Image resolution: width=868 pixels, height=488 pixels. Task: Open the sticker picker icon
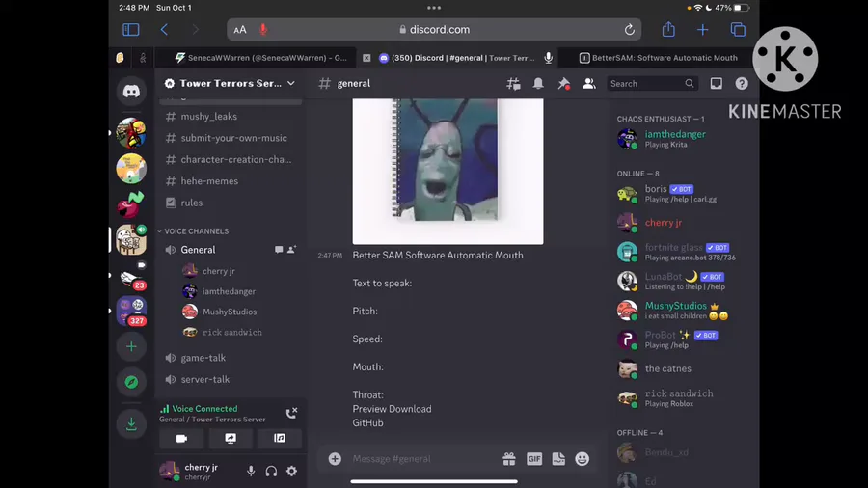pos(558,459)
